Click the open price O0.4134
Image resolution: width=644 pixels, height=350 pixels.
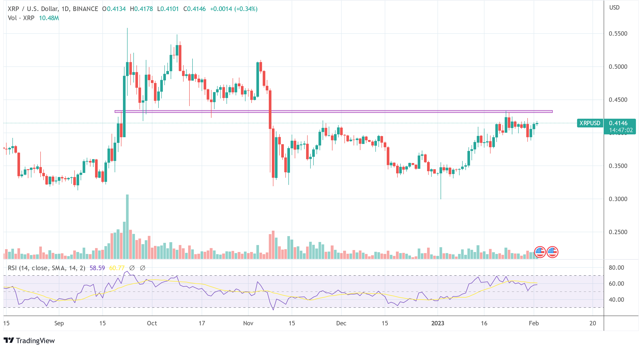[x=114, y=9]
